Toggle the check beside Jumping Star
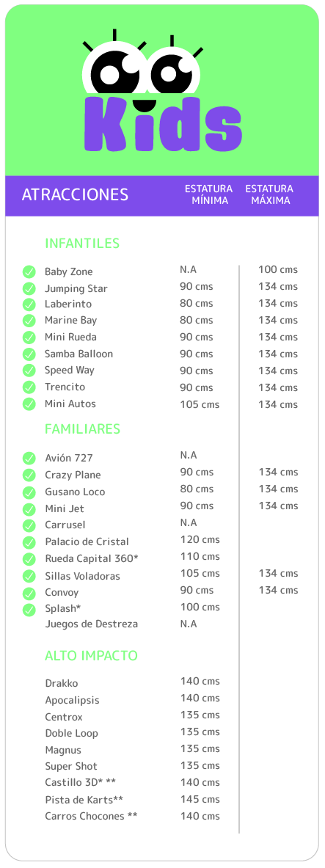The image size is (325, 868). coord(29,288)
